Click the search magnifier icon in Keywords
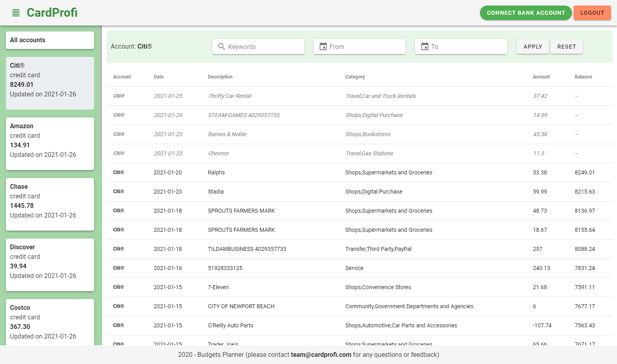The width and height of the screenshot is (617, 364). click(221, 47)
